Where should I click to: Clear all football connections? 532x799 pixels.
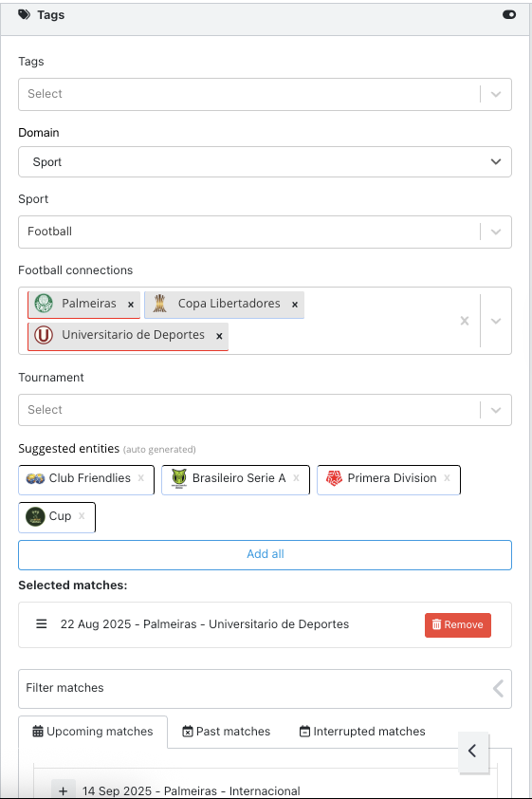click(x=465, y=321)
